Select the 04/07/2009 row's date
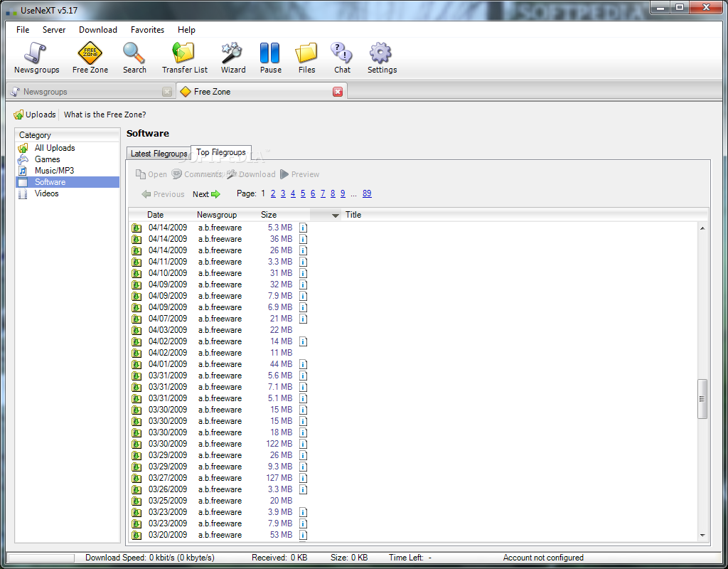The height and width of the screenshot is (569, 728). pyautogui.click(x=168, y=319)
